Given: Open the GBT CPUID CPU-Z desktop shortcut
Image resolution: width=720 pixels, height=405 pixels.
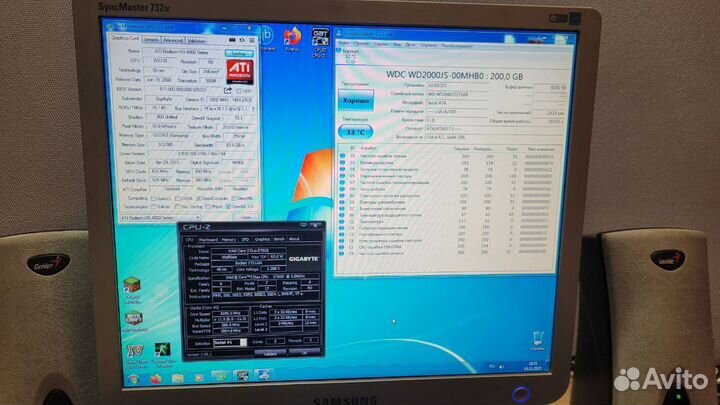Looking at the screenshot, I should 320,42.
